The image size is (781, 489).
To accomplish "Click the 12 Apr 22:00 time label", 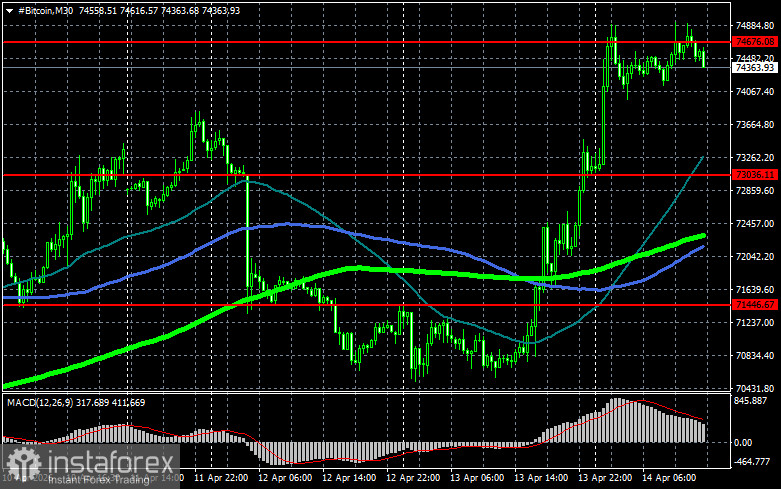I will click(x=413, y=478).
